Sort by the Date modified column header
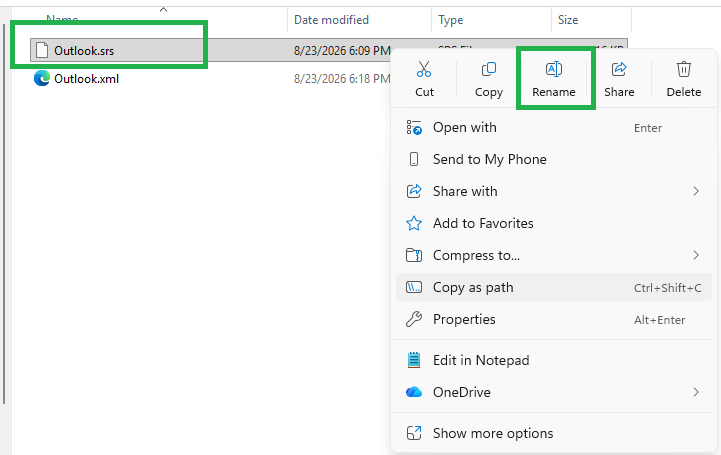The width and height of the screenshot is (721, 455). coord(331,20)
